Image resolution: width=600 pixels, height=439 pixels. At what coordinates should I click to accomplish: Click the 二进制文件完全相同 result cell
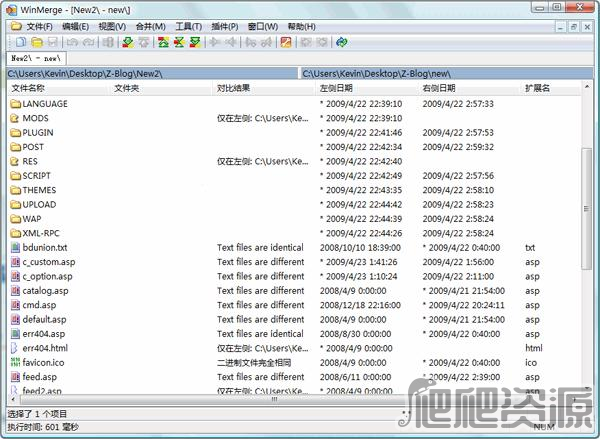point(254,362)
